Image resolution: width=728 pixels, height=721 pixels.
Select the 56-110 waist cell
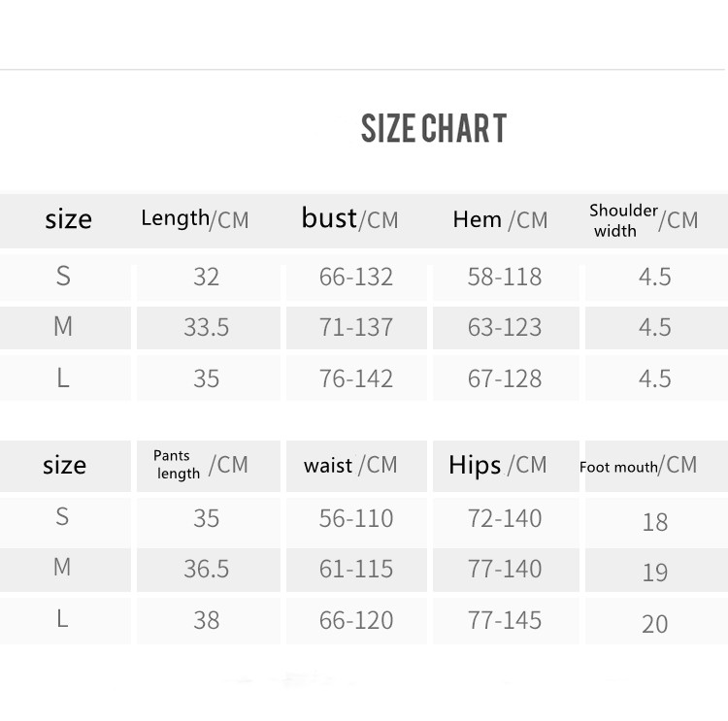(x=356, y=518)
